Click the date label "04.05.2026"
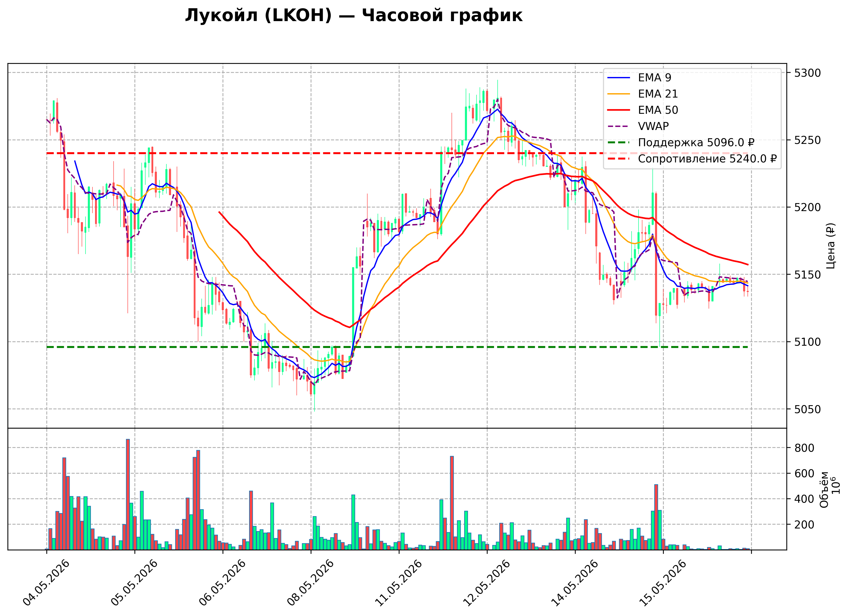The height and width of the screenshot is (616, 850). pos(46,583)
